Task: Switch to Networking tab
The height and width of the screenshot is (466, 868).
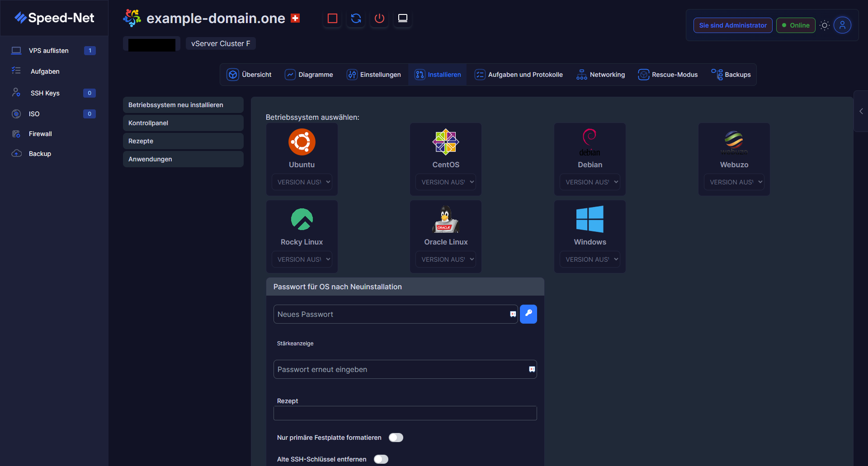Action: tap(600, 75)
